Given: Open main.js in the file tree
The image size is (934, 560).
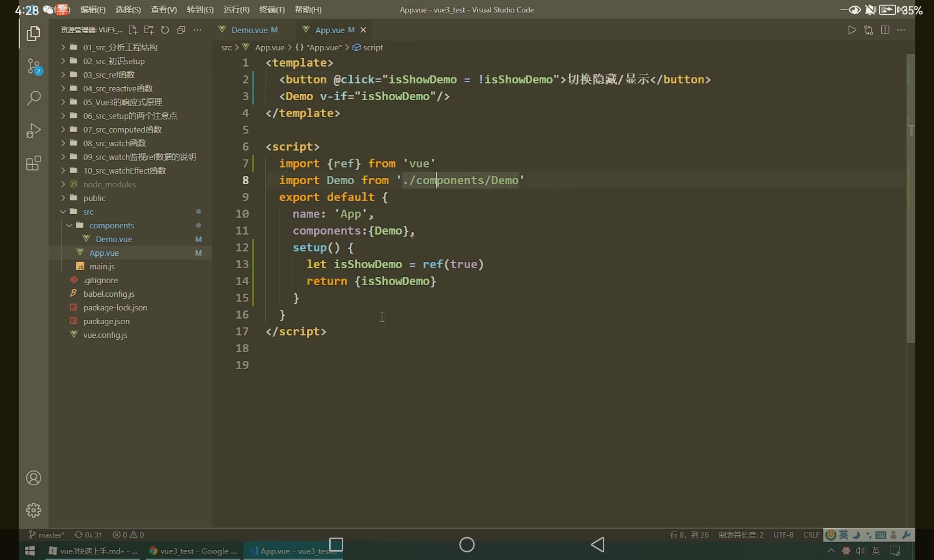Looking at the screenshot, I should coord(102,266).
